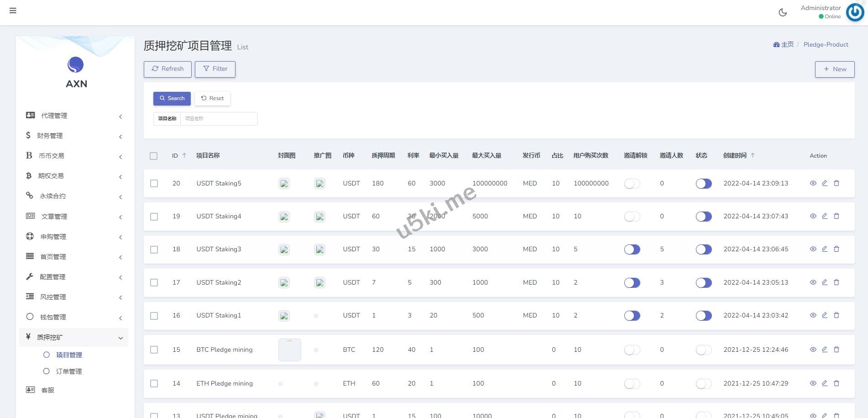Sort by ID column arrow
868x418 pixels.
tap(184, 155)
